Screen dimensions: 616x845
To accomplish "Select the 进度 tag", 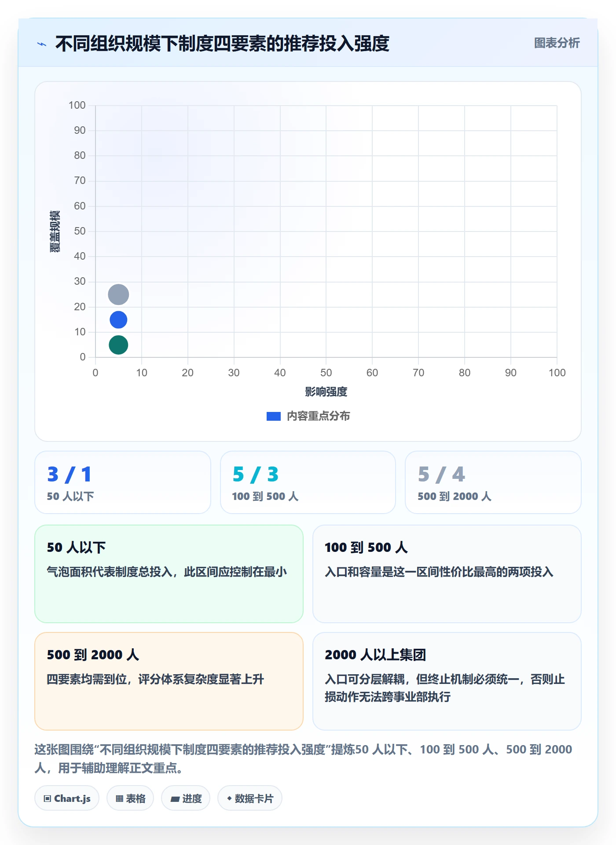I will [186, 798].
